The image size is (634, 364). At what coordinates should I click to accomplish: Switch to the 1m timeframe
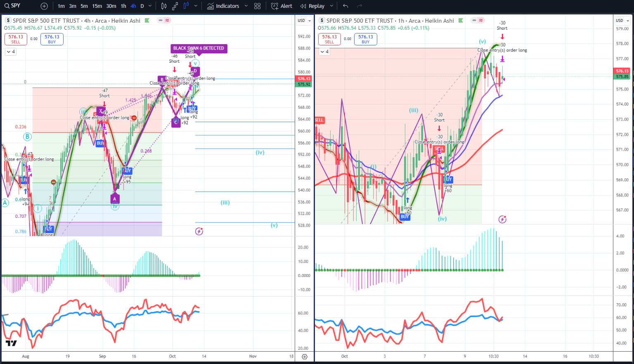pyautogui.click(x=61, y=6)
